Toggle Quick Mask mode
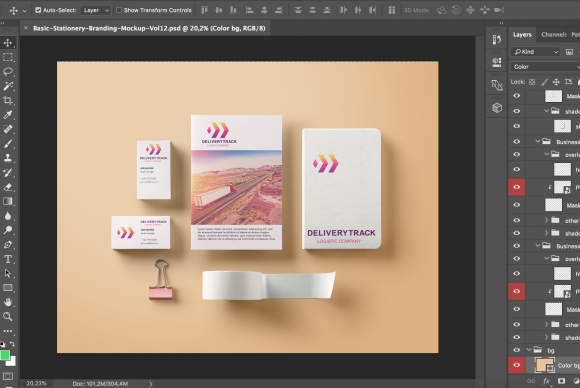 [8, 377]
